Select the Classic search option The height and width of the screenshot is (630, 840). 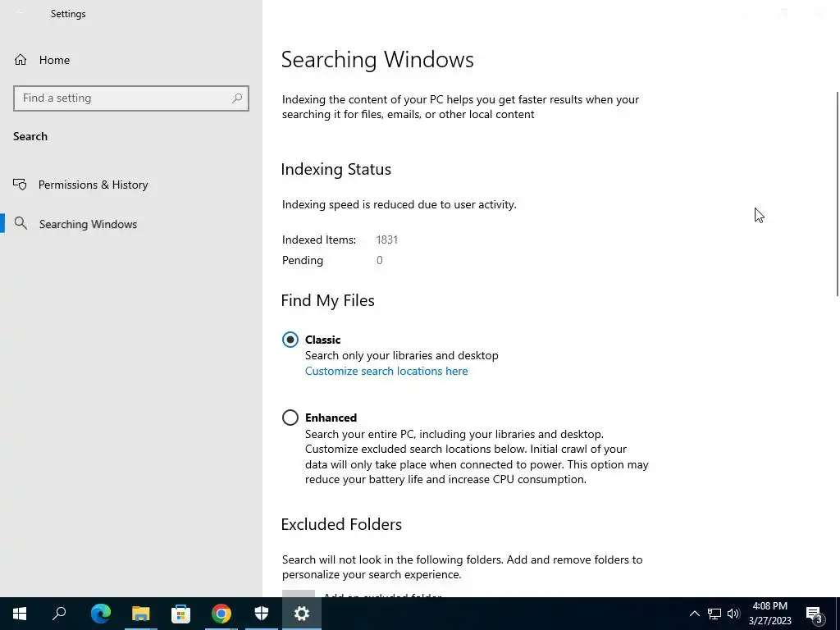[290, 340]
